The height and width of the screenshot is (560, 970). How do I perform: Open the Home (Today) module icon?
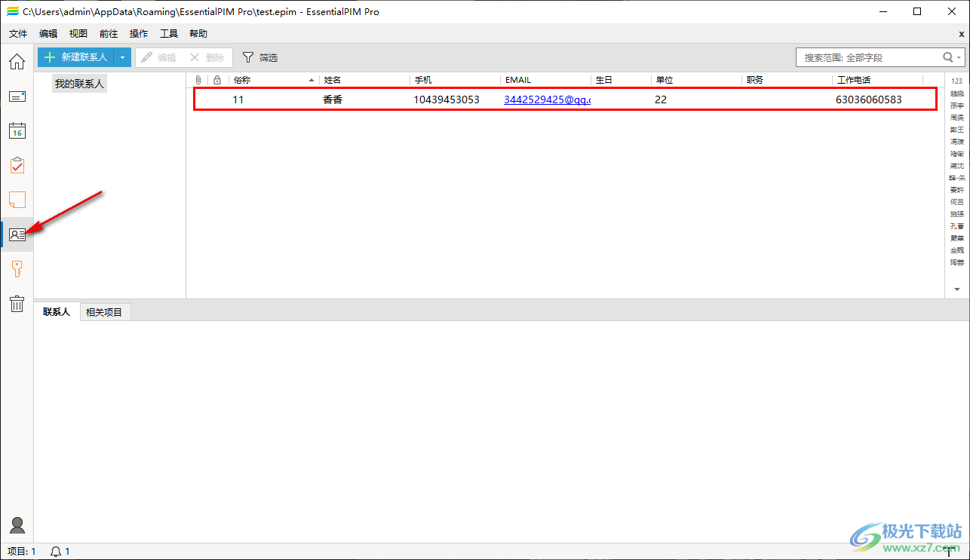(x=17, y=62)
